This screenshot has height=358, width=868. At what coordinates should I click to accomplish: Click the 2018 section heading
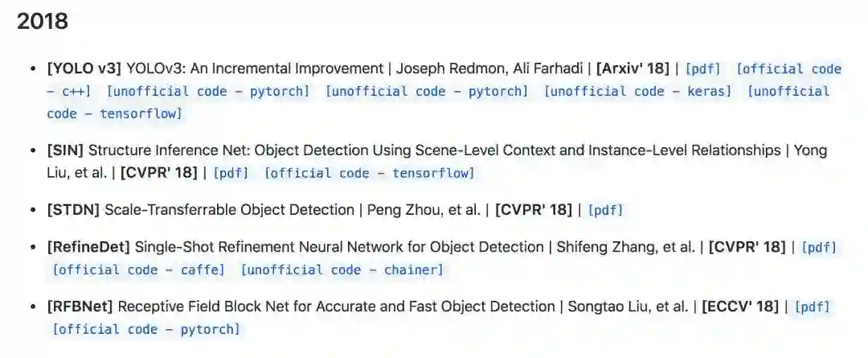pos(43,22)
